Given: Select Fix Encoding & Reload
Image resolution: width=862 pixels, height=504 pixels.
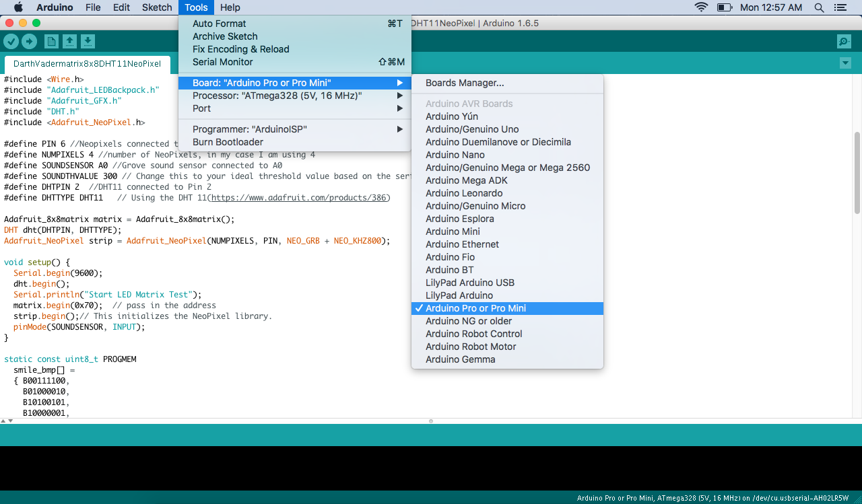Looking at the screenshot, I should click(294, 49).
